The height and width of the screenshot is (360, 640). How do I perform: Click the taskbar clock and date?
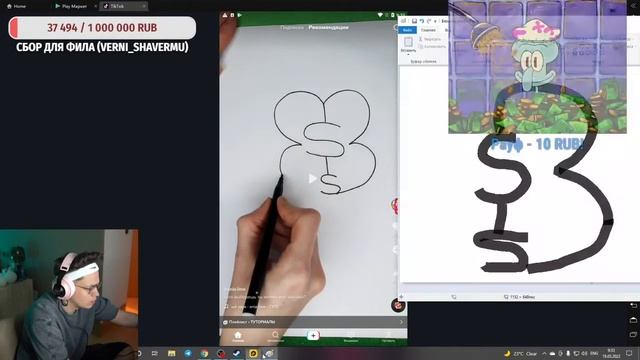tap(611, 353)
